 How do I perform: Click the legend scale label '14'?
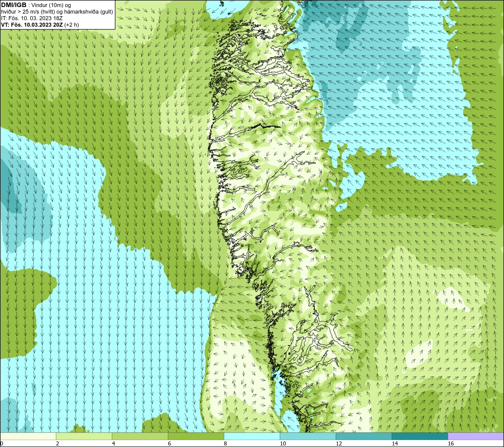tap(395, 443)
